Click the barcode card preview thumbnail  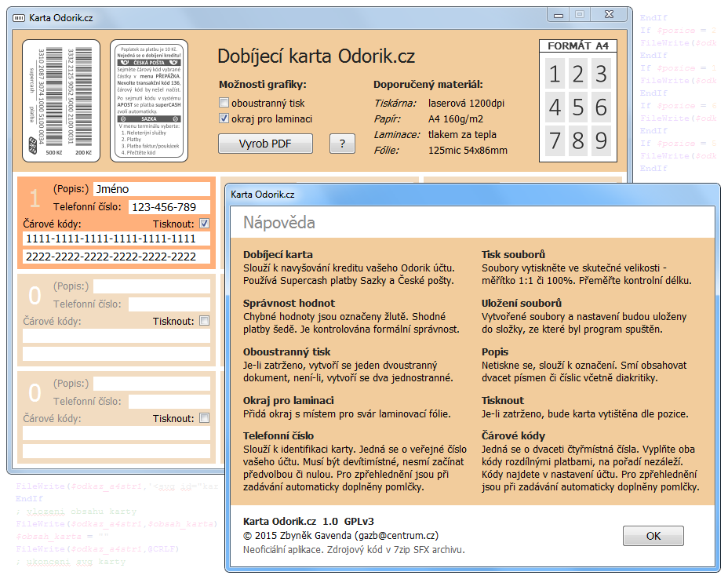(61, 101)
